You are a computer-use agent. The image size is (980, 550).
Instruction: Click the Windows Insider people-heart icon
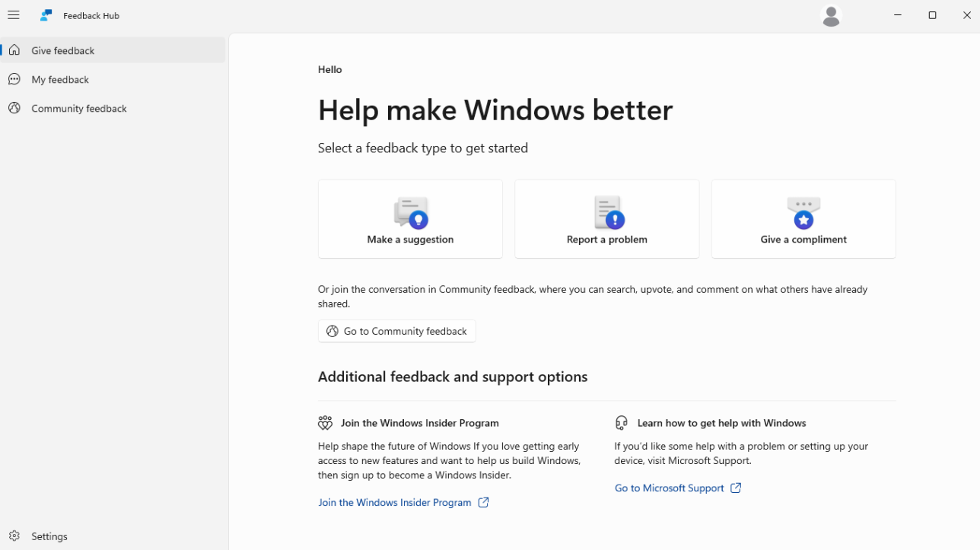[x=325, y=423]
